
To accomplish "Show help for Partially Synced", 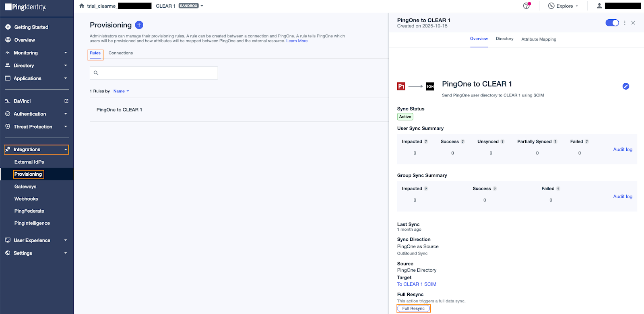I will pyautogui.click(x=555, y=142).
